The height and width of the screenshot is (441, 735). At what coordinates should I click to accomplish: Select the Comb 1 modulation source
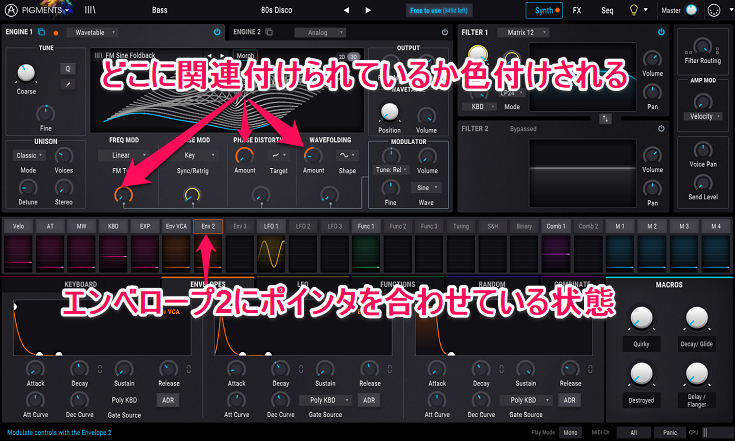coord(555,226)
